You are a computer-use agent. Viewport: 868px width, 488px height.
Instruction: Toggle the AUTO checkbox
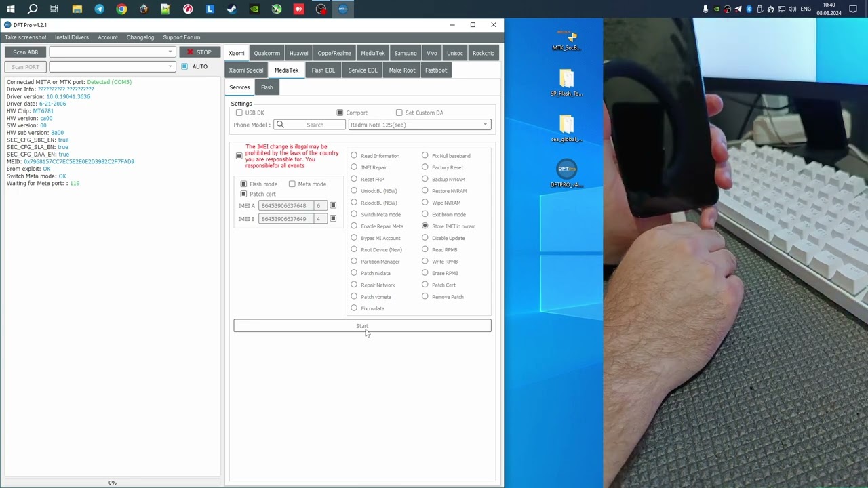point(184,66)
